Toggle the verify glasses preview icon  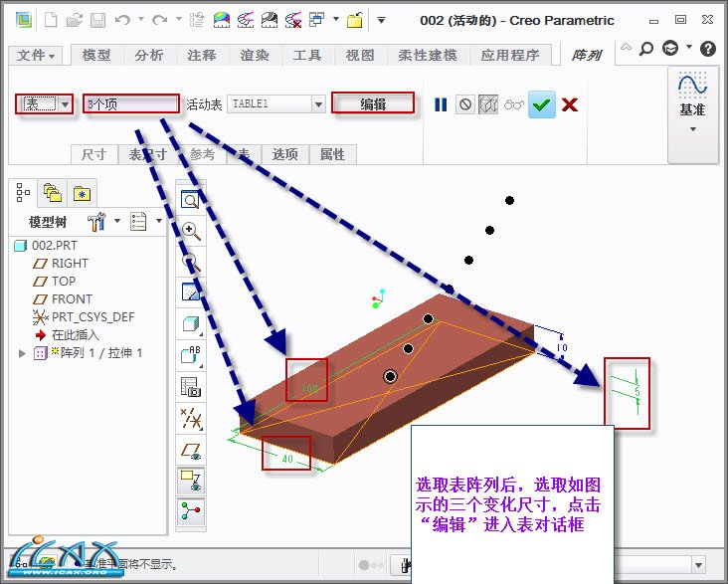point(513,104)
